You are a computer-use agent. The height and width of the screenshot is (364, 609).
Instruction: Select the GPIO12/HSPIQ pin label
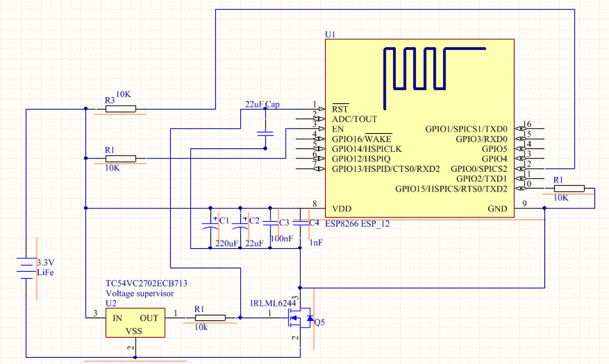tap(361, 159)
